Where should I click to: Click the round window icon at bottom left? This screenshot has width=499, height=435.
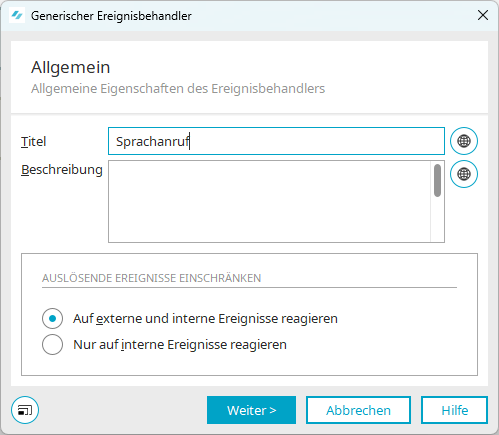coord(25,410)
